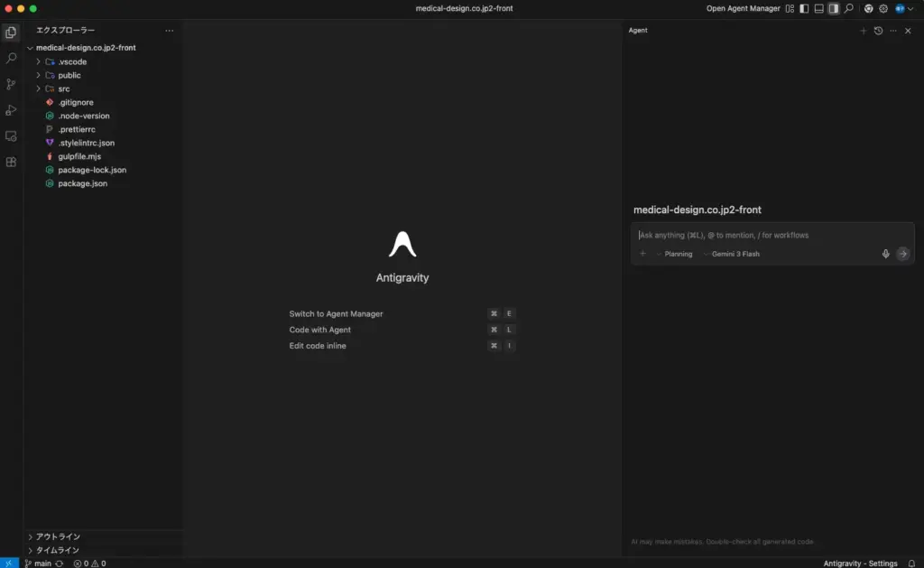Expand the アウトライン section
This screenshot has height=568, width=924.
[x=58, y=536]
